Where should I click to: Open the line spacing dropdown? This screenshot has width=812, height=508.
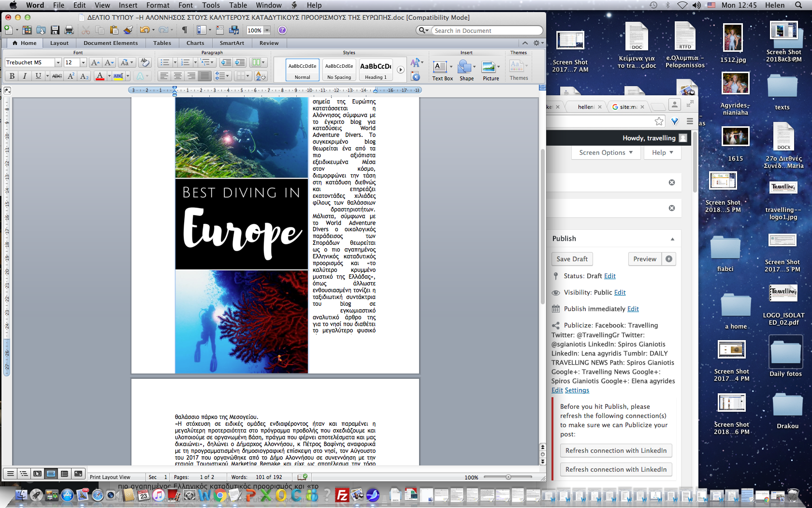222,76
